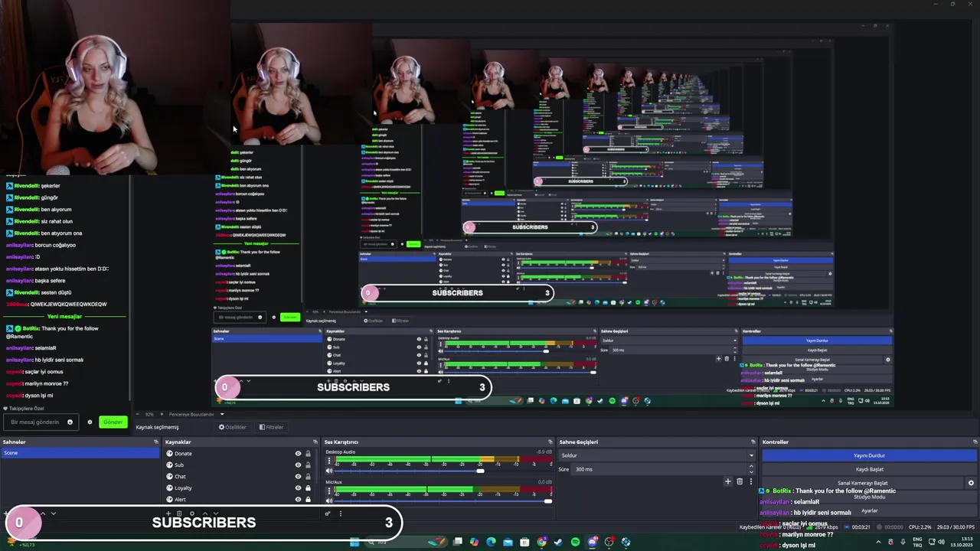Viewport: 980px width, 551px height.
Task: Toggle lock on Loyalty source
Action: 308,487
